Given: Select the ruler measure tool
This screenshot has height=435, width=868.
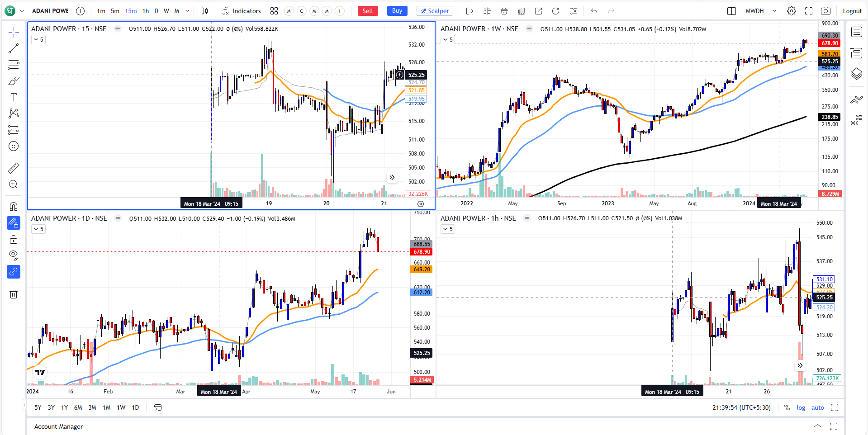Looking at the screenshot, I should (x=14, y=168).
